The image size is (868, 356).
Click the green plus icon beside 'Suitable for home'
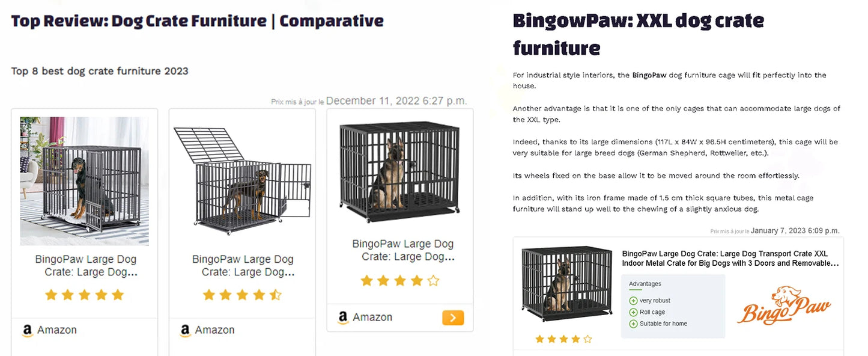[634, 324]
